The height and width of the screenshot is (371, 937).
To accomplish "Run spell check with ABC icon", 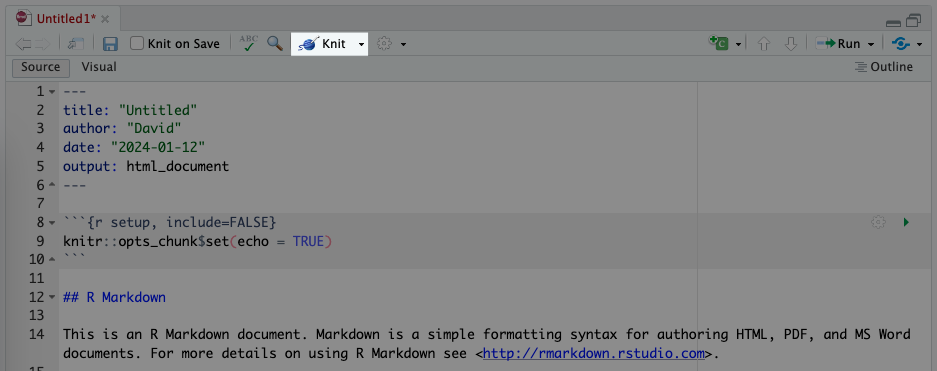I will pos(249,43).
